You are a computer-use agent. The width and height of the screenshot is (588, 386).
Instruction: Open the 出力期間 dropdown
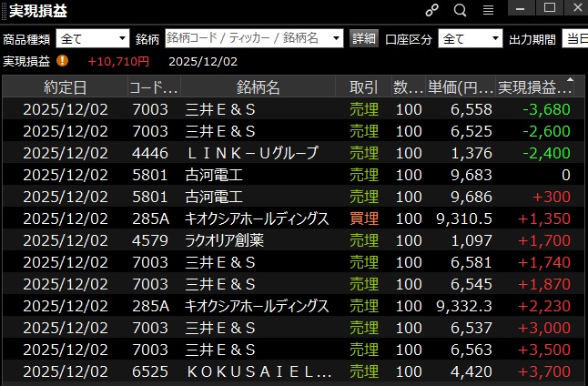point(573,39)
